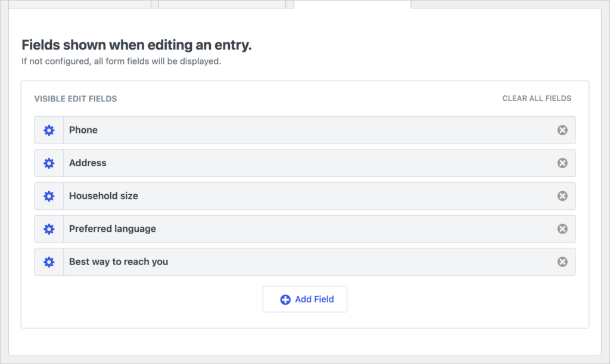
Task: Open settings gear for Household size field
Action: pyautogui.click(x=49, y=196)
